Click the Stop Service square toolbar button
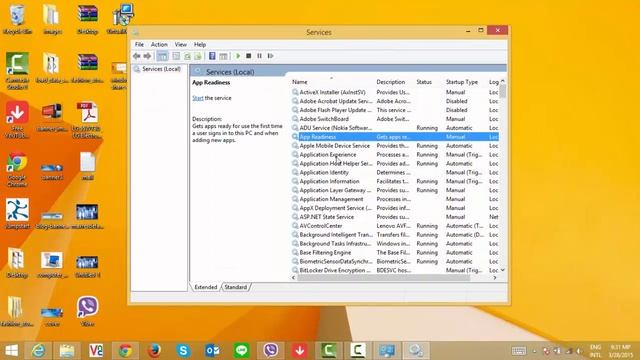The width and height of the screenshot is (640, 360). (x=249, y=56)
